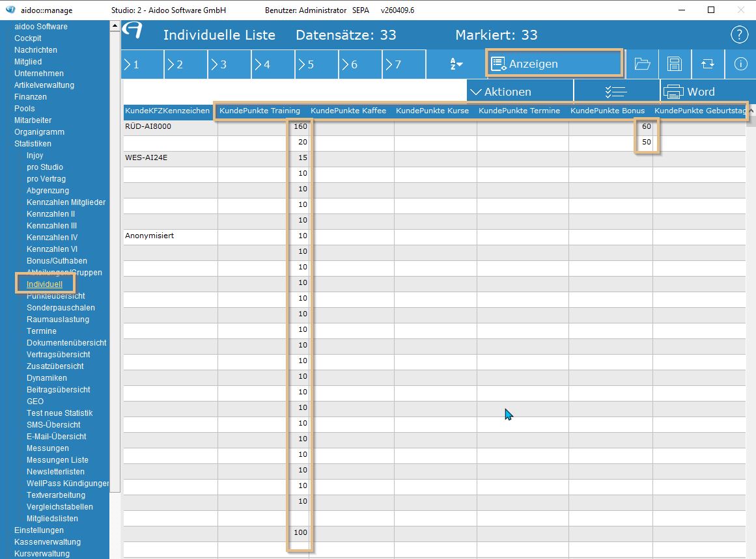Click the save diskette toolbar icon
Image resolution: width=756 pixels, height=559 pixels.
(675, 64)
